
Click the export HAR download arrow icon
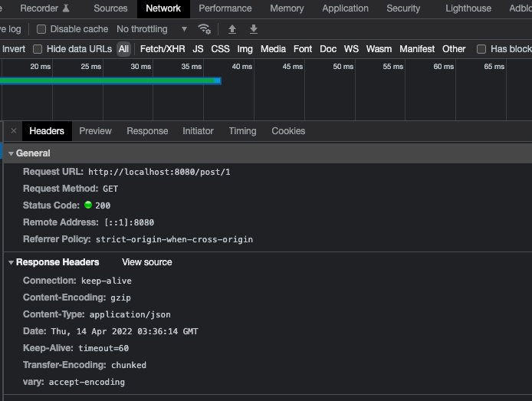[254, 29]
